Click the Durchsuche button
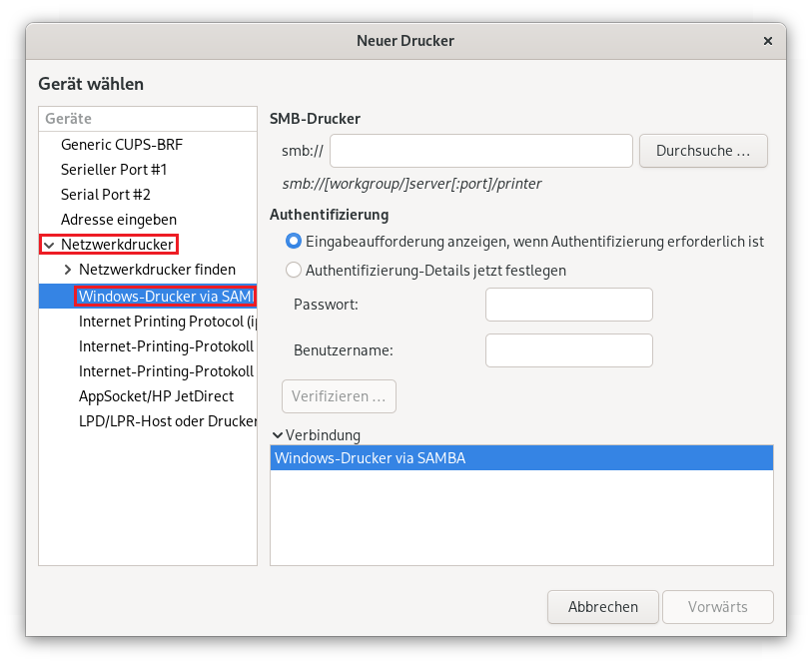Screen dimensions: 812x665 703,151
